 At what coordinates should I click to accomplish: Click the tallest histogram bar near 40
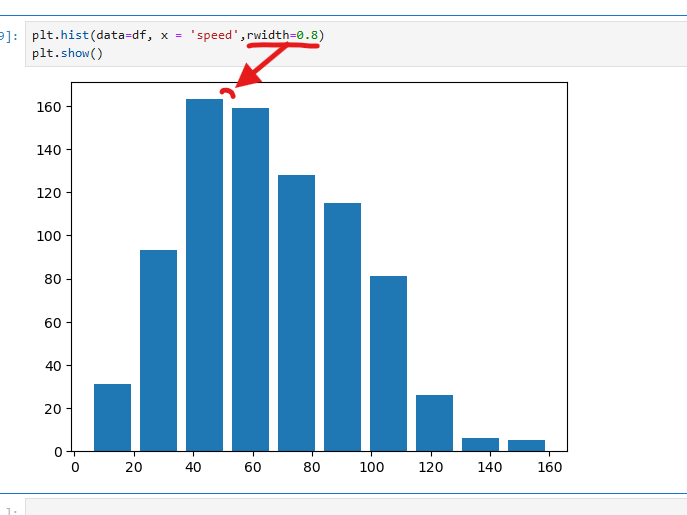coord(204,275)
